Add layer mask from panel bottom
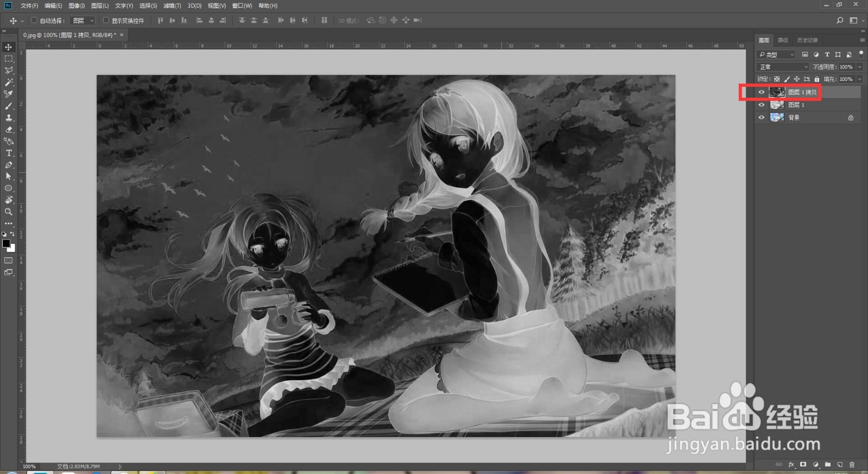Image resolution: width=868 pixels, height=474 pixels. tap(803, 465)
